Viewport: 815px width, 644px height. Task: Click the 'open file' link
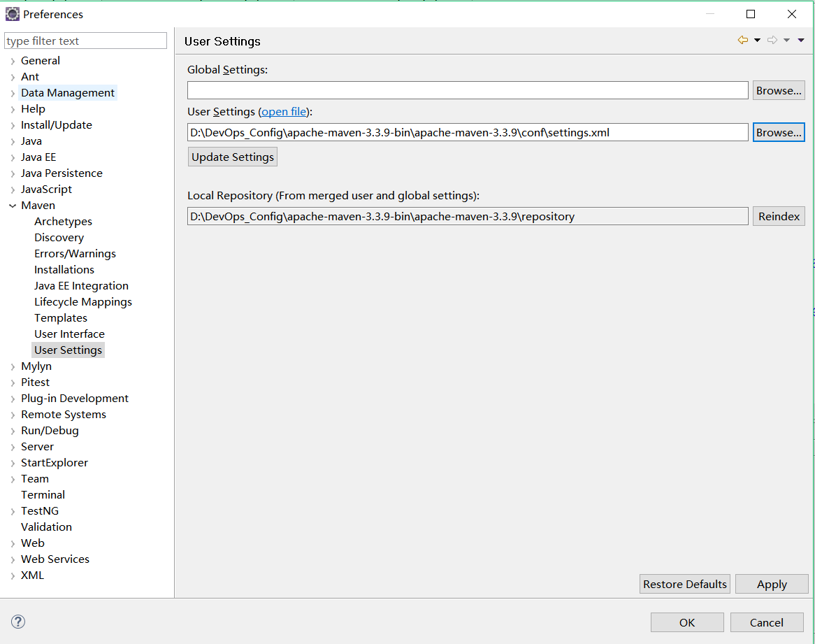click(x=284, y=112)
